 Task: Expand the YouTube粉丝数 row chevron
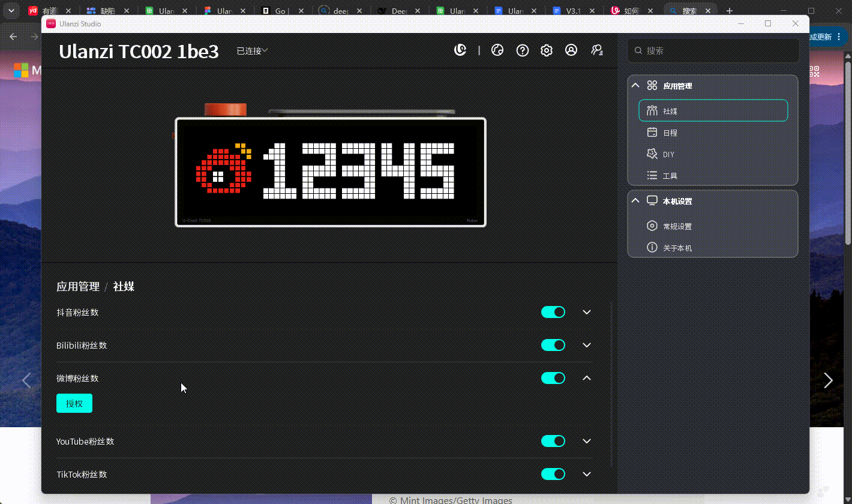(x=587, y=441)
